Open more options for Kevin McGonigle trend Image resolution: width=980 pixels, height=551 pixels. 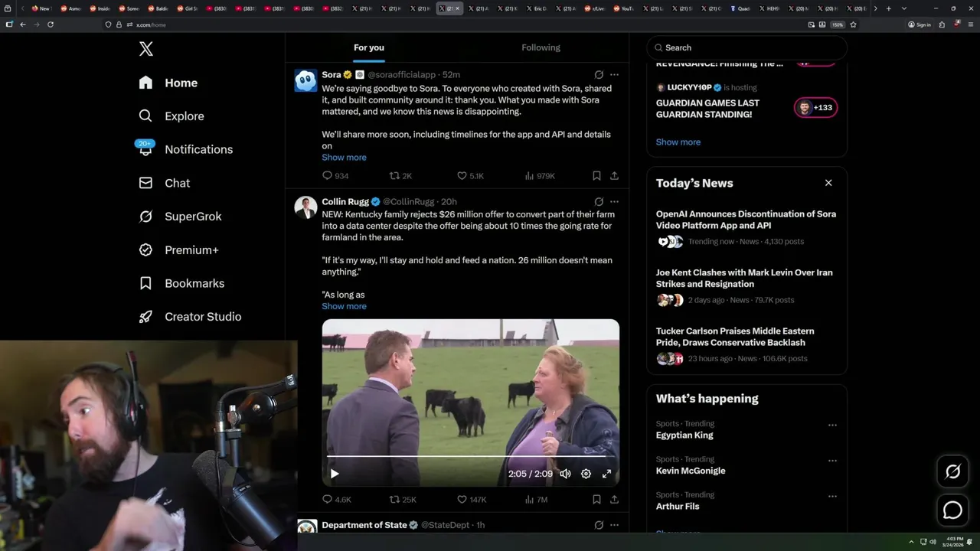pos(832,461)
